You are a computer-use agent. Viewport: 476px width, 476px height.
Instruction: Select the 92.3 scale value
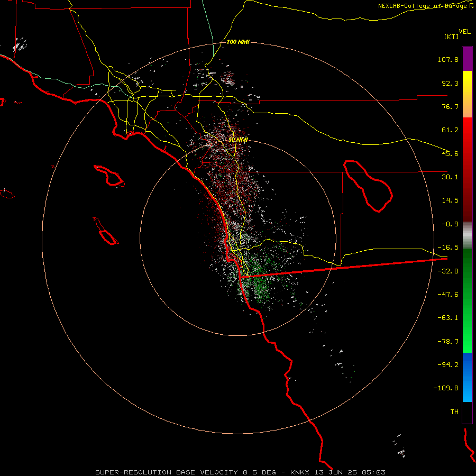point(450,83)
